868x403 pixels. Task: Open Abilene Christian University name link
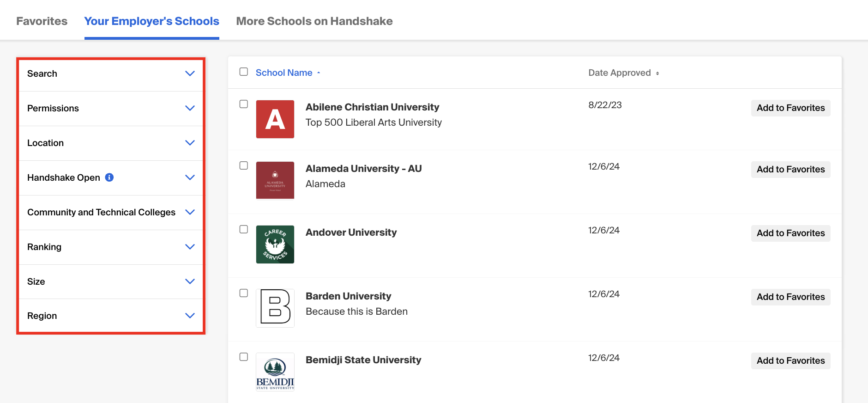[x=372, y=107]
